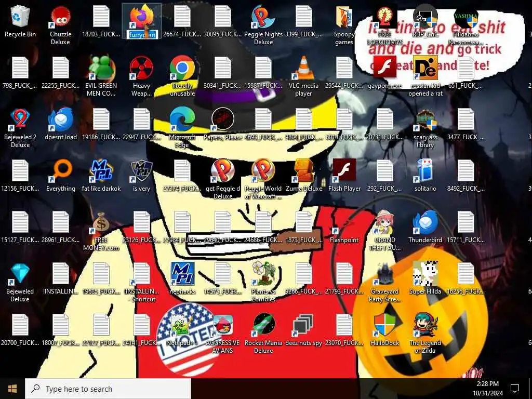Select the Hildaboo Ransomware icon

[x=466, y=17]
